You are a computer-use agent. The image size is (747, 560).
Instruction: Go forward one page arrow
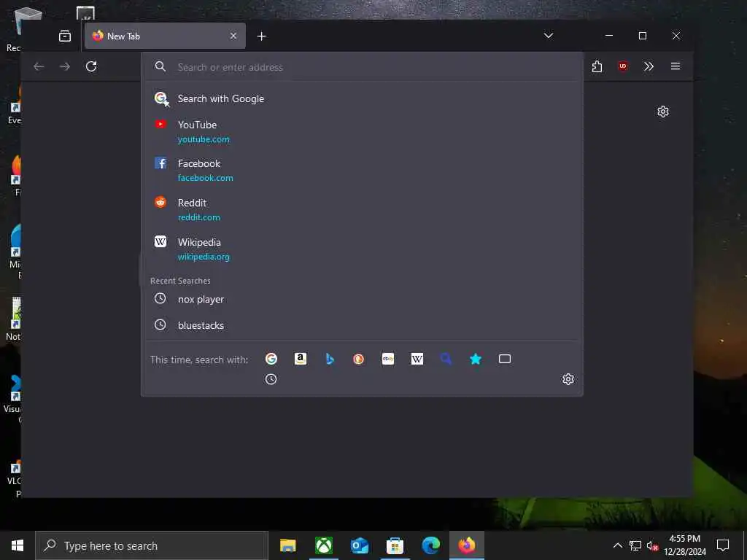(x=65, y=66)
